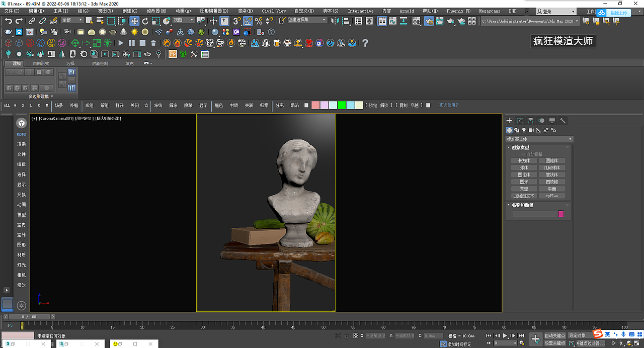The height and width of the screenshot is (348, 644).
Task: Click the orange FP icon
Action: click(x=173, y=54)
